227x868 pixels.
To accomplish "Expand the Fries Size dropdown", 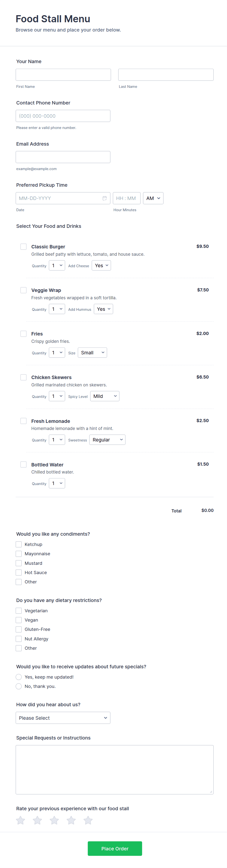I will pyautogui.click(x=92, y=352).
